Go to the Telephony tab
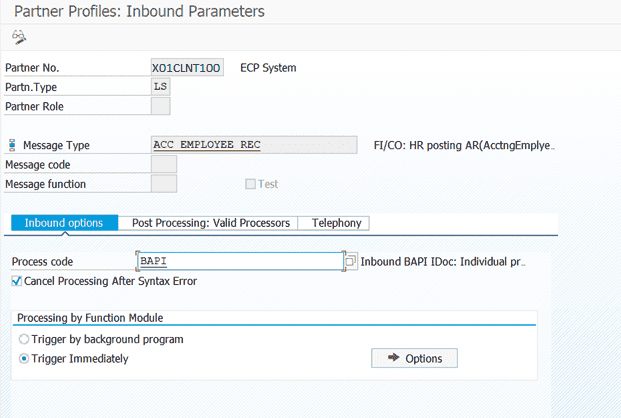 [x=336, y=223]
